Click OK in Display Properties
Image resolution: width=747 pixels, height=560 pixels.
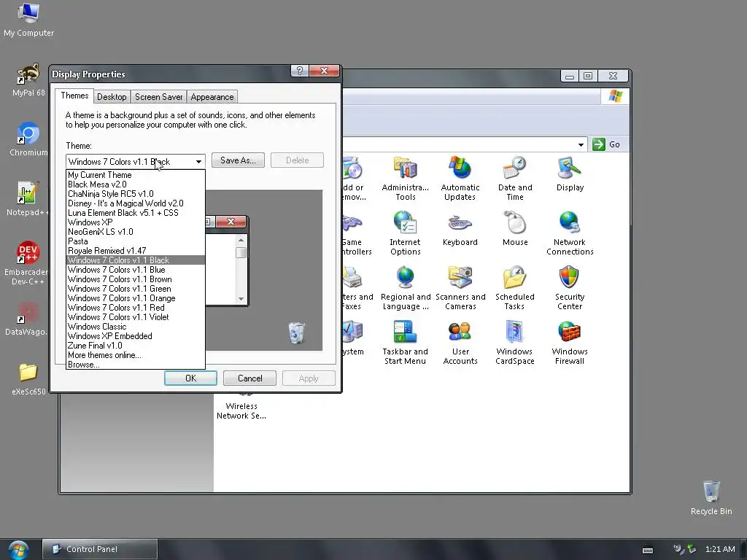190,378
